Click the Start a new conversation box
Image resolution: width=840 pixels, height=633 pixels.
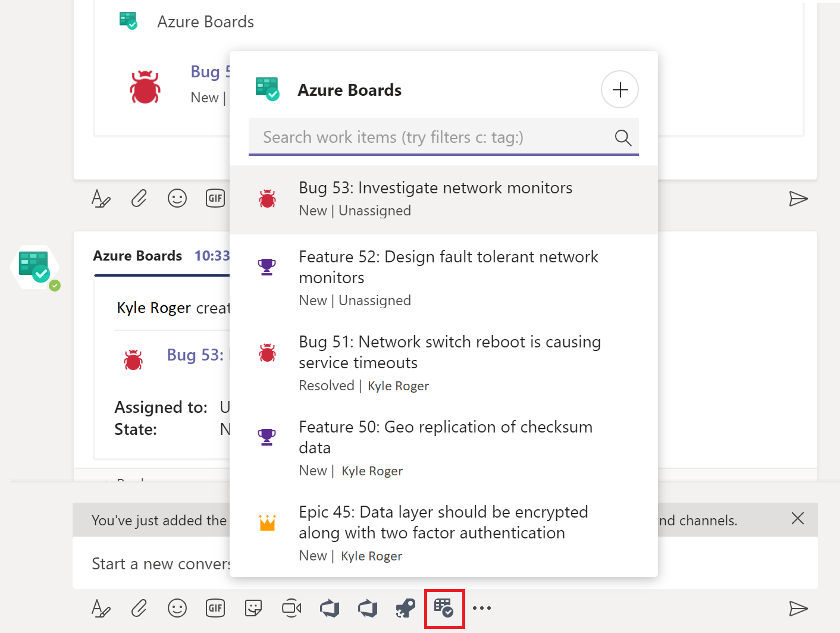445,563
